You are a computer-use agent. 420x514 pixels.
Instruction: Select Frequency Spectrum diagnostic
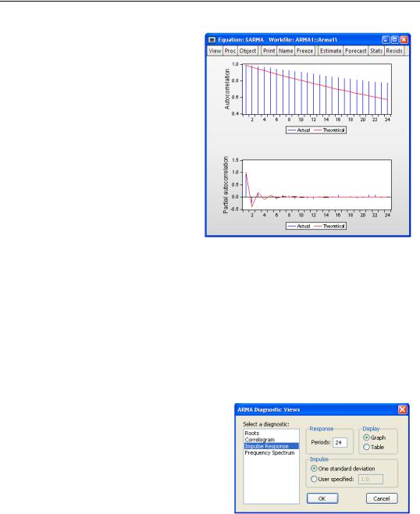coord(271,453)
